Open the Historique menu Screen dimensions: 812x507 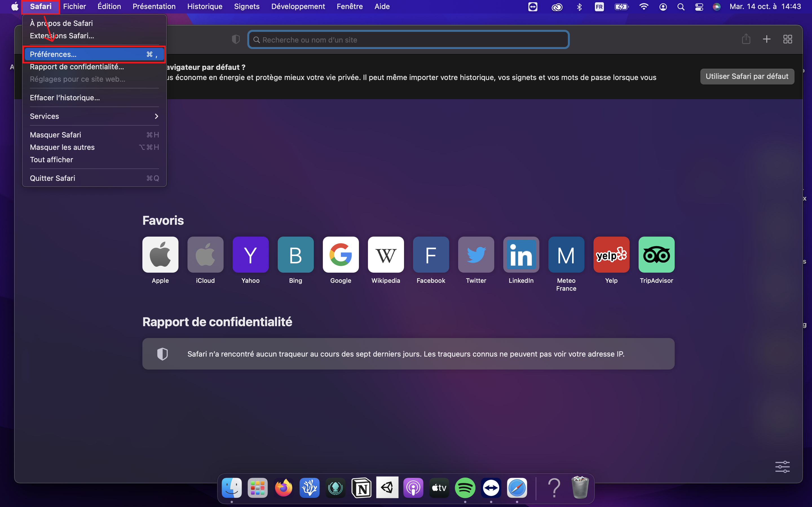point(205,7)
